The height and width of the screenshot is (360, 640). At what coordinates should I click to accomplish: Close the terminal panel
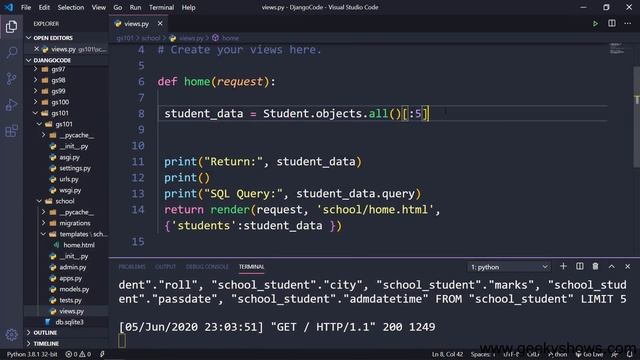tap(627, 267)
